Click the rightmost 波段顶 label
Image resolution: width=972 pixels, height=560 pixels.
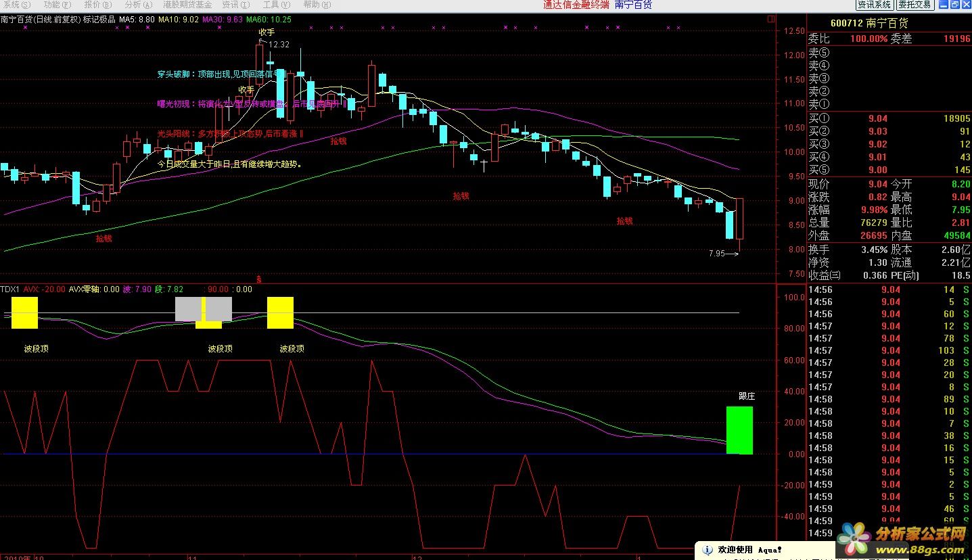(x=292, y=349)
